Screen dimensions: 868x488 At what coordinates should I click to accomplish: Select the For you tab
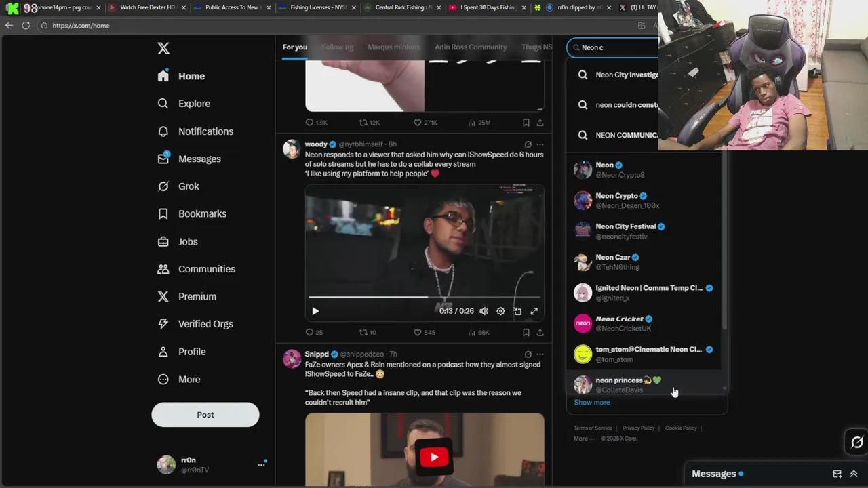click(x=295, y=47)
